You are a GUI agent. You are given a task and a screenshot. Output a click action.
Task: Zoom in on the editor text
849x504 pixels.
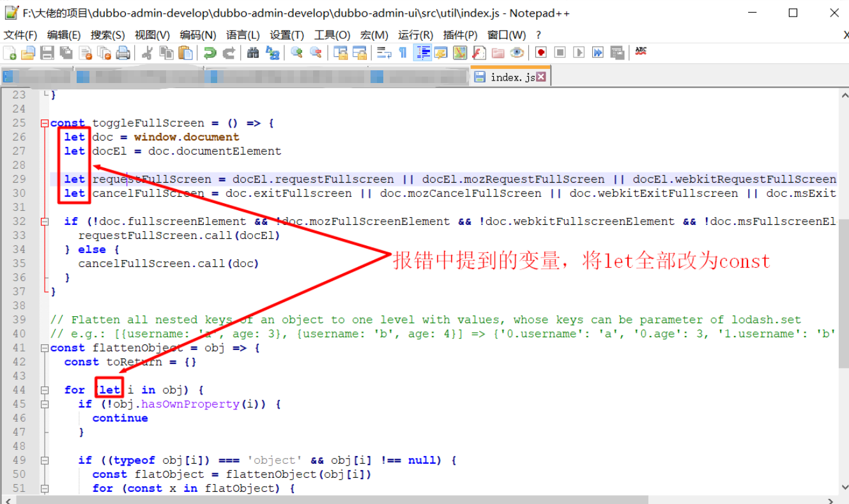[296, 52]
